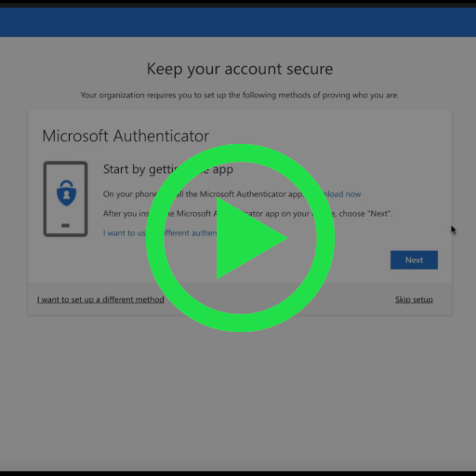The height and width of the screenshot is (476, 476).
Task: Open the Download now link
Action: click(341, 194)
